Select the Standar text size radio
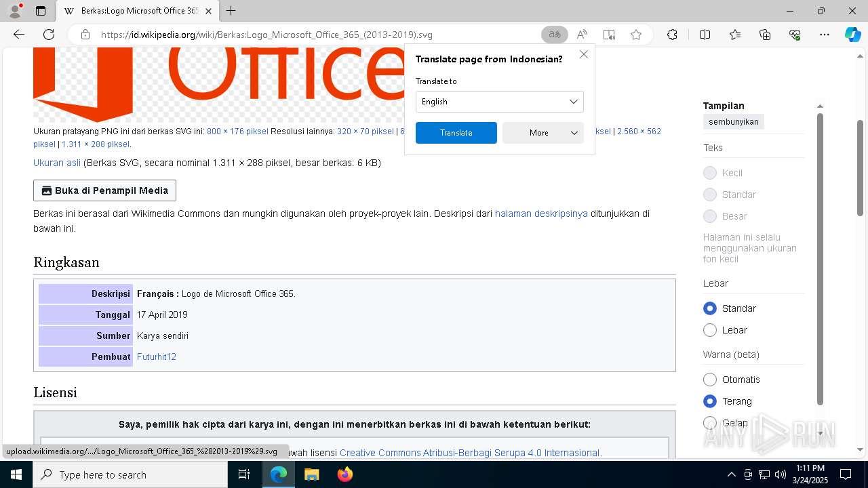 coord(710,195)
